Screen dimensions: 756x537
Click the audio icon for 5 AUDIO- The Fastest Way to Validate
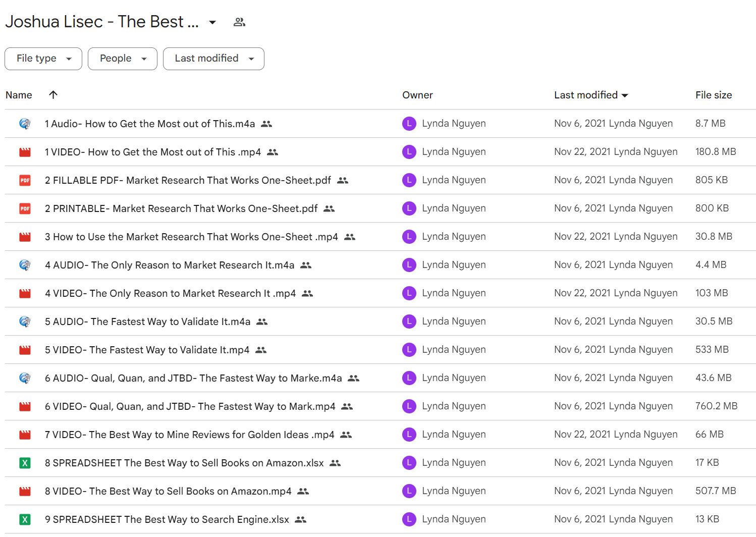click(25, 321)
